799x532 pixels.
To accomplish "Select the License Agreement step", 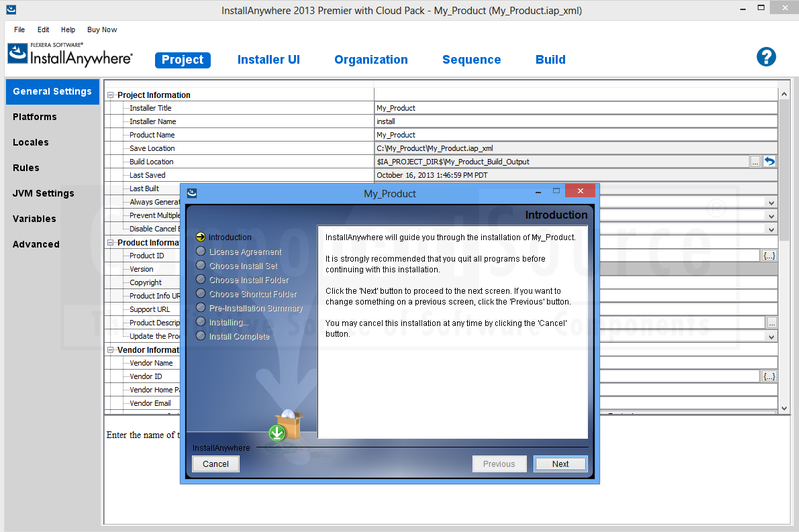I will coord(238,252).
